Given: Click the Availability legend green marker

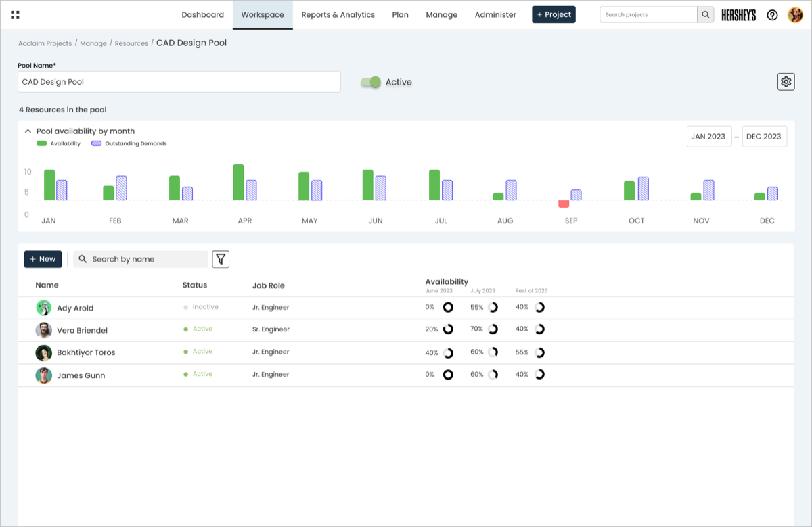Looking at the screenshot, I should point(41,143).
